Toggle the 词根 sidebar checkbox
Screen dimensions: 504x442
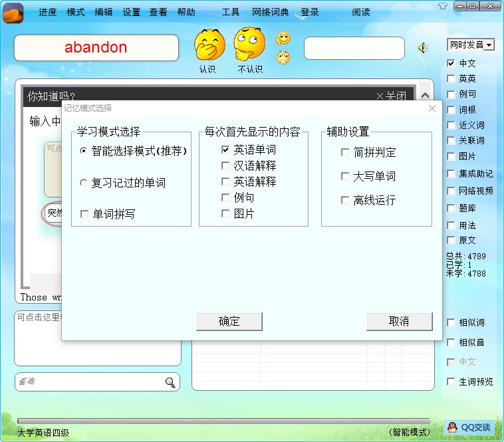click(451, 110)
